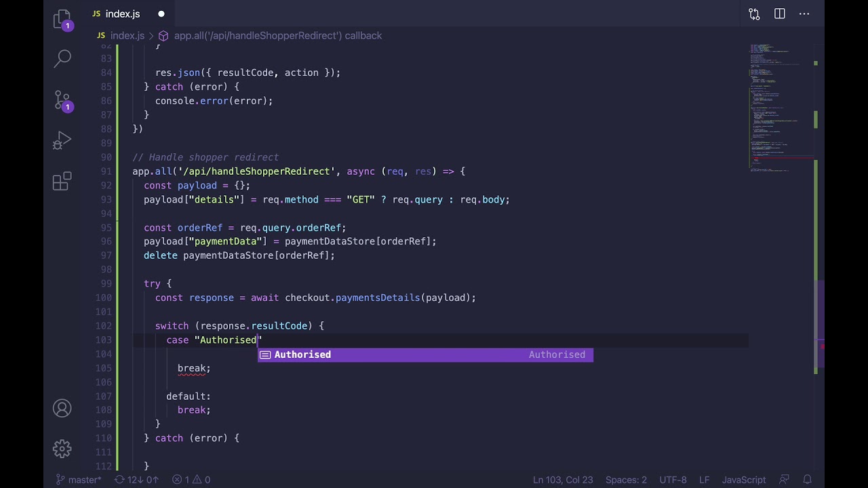Accept the Authorised autocomplete suggestion
Screen dimensions: 868x488
[425, 354]
